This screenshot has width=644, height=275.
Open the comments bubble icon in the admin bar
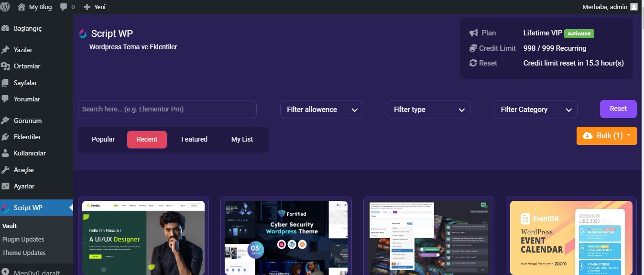click(x=64, y=7)
